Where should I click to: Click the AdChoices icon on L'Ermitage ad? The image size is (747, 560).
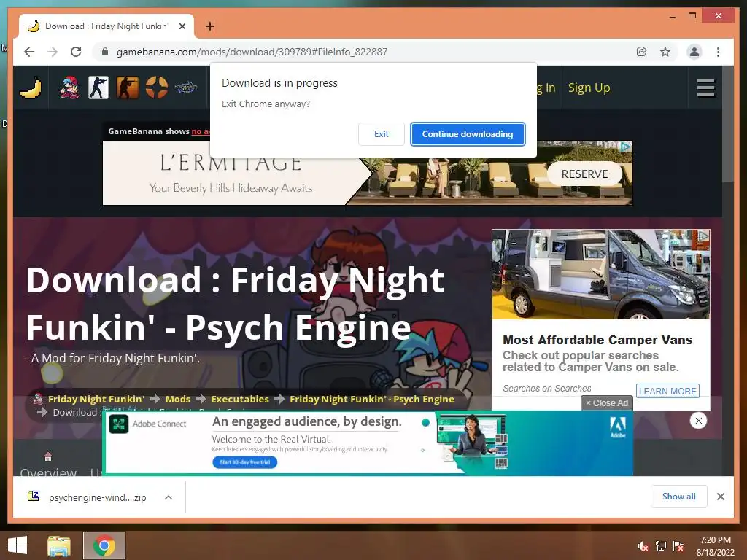tap(626, 147)
